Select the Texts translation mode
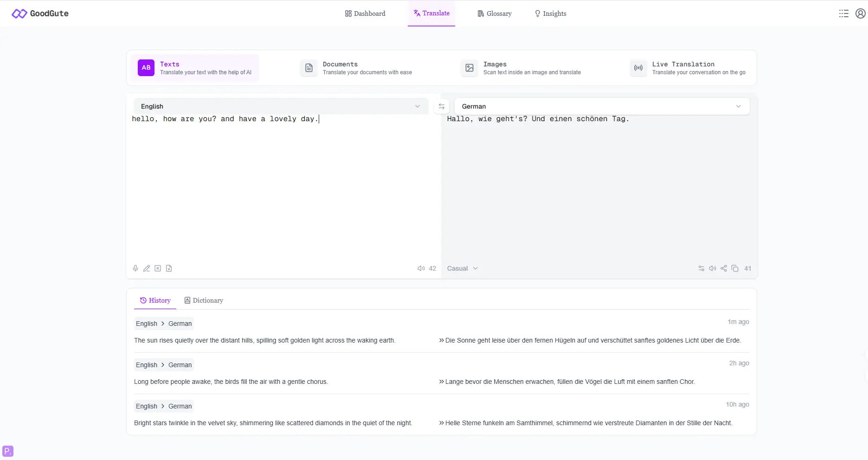This screenshot has height=460, width=868. 194,68
